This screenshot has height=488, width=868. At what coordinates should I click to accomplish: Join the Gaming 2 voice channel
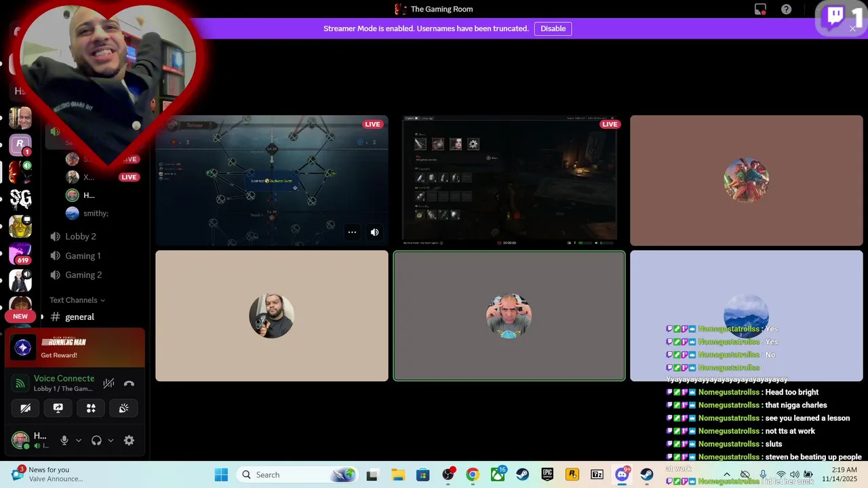[x=83, y=274]
